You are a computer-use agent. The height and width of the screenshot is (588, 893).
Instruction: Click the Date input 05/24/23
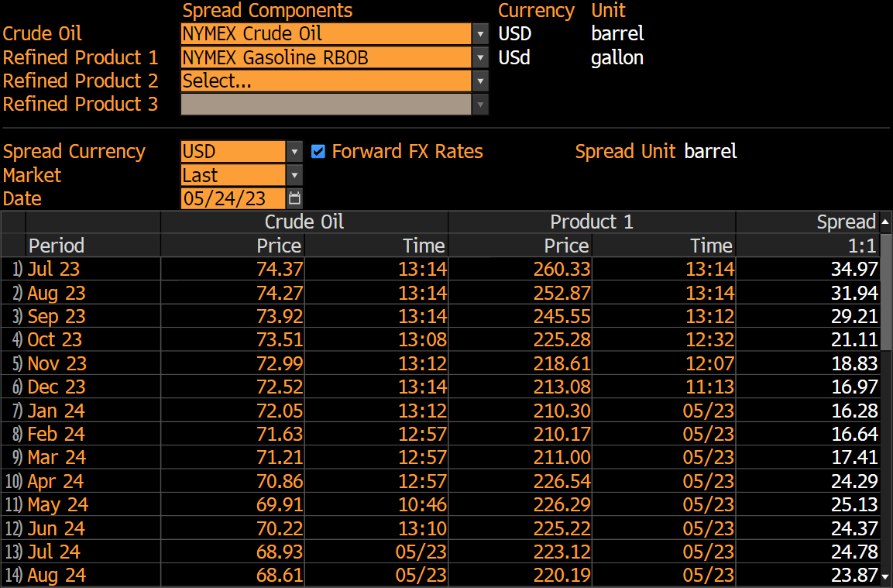click(233, 198)
